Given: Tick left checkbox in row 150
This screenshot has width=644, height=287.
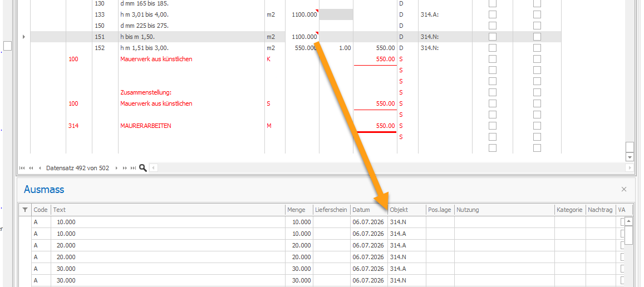Looking at the screenshot, I should 493,26.
